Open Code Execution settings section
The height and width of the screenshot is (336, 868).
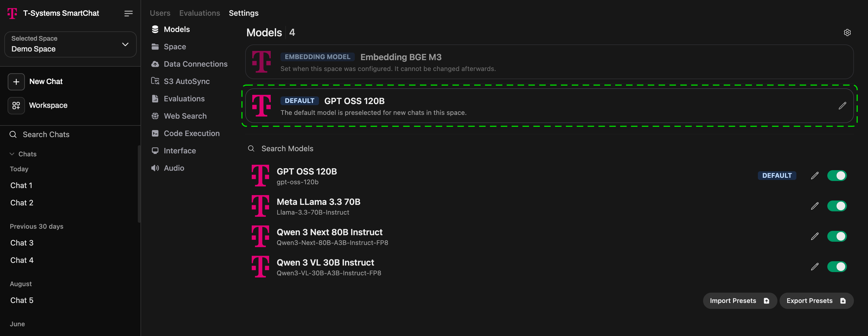[x=185, y=133]
